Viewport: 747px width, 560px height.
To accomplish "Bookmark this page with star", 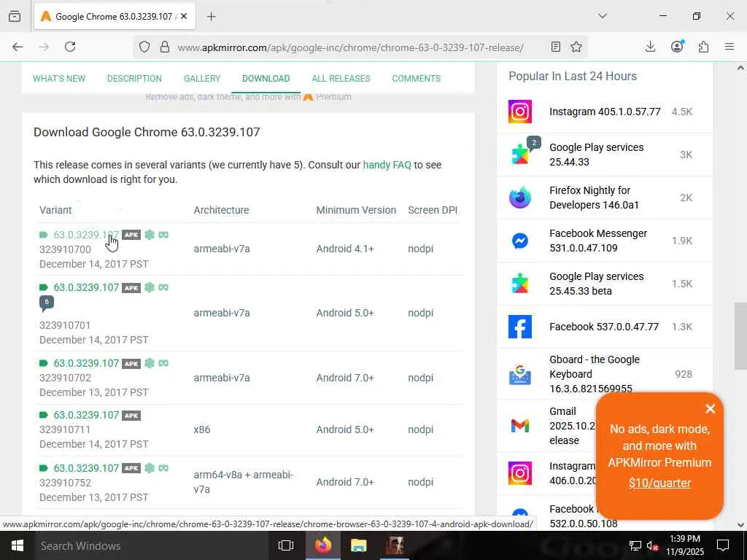I will pyautogui.click(x=576, y=47).
